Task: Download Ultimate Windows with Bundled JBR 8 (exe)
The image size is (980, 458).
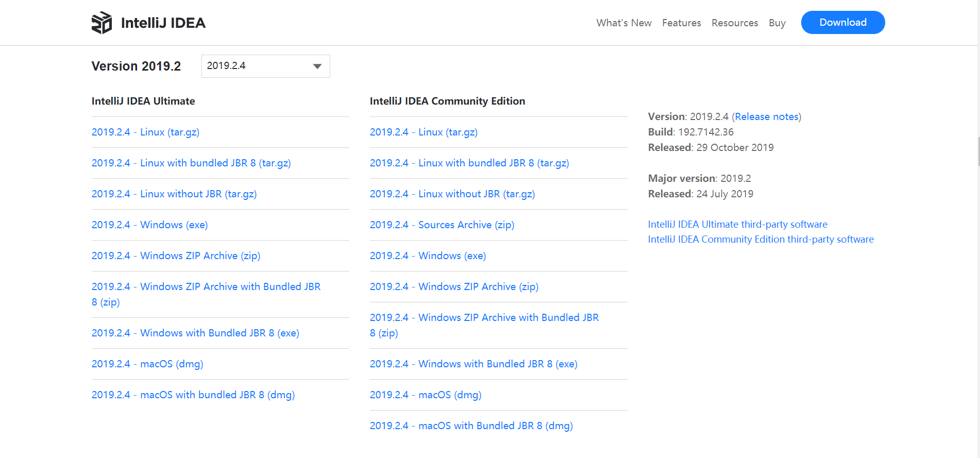Action: click(x=195, y=333)
